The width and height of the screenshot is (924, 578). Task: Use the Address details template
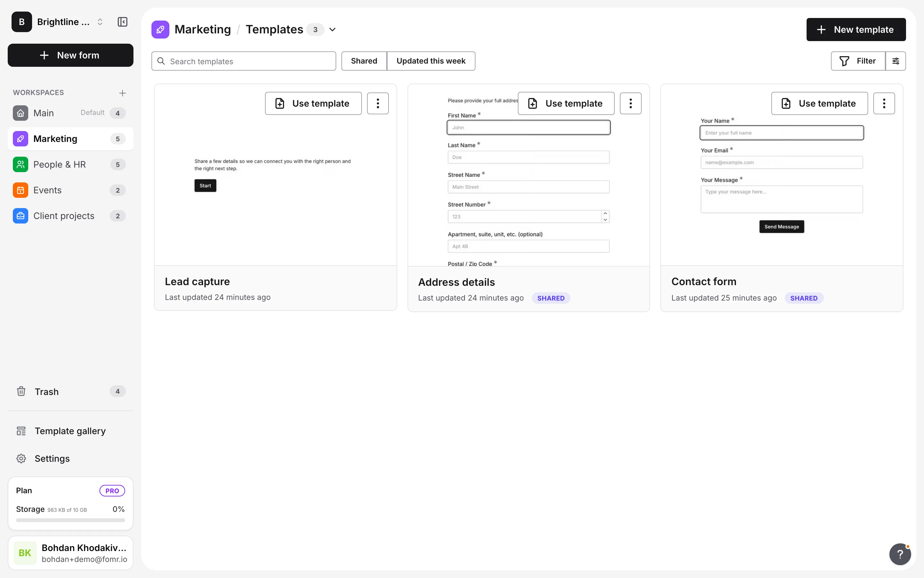click(566, 103)
